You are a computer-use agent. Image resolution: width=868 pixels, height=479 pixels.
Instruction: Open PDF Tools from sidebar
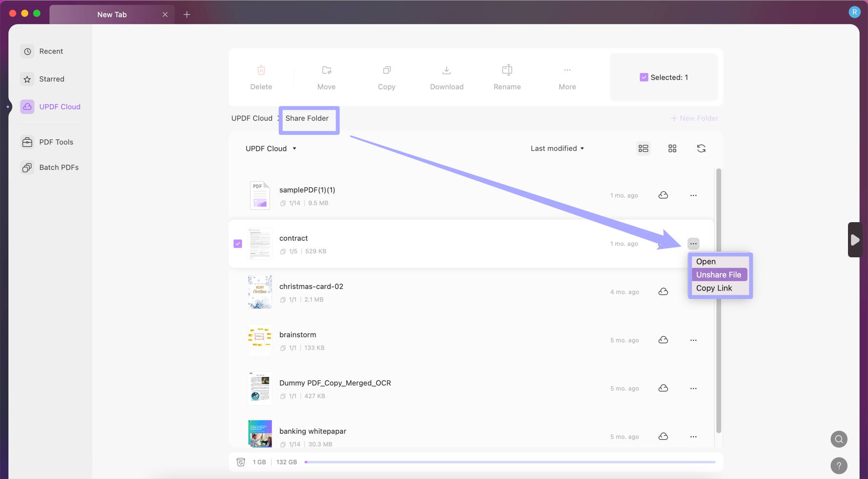tap(47, 142)
